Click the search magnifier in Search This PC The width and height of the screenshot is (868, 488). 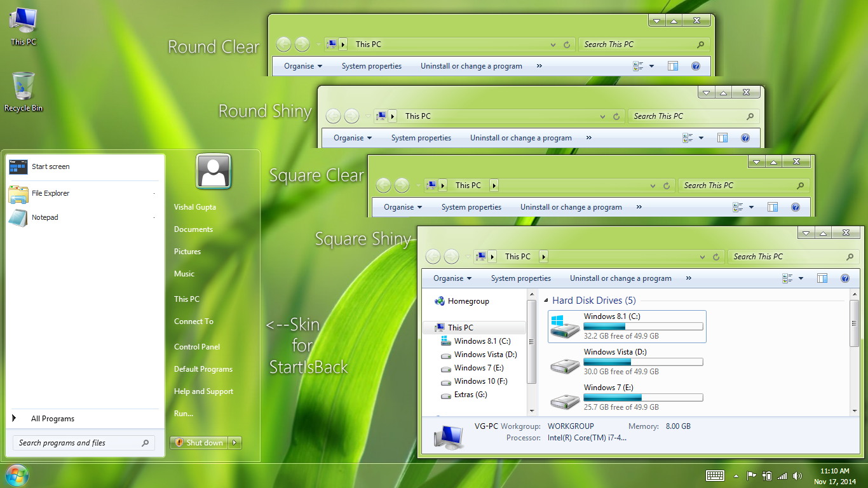[850, 257]
